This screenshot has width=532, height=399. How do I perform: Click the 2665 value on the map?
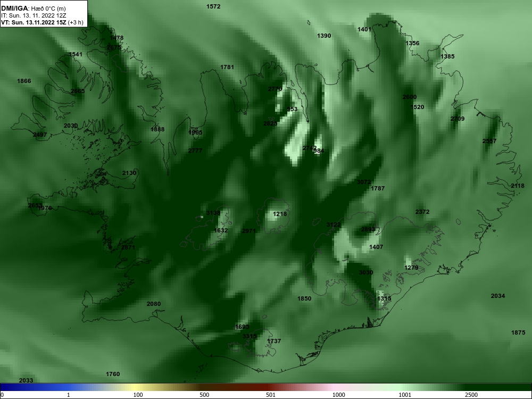pyautogui.click(x=78, y=91)
